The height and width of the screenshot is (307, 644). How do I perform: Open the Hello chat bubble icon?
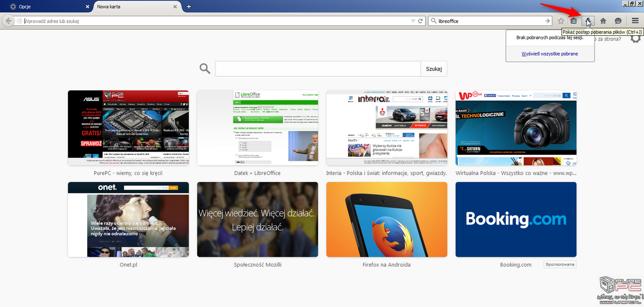[x=618, y=21]
